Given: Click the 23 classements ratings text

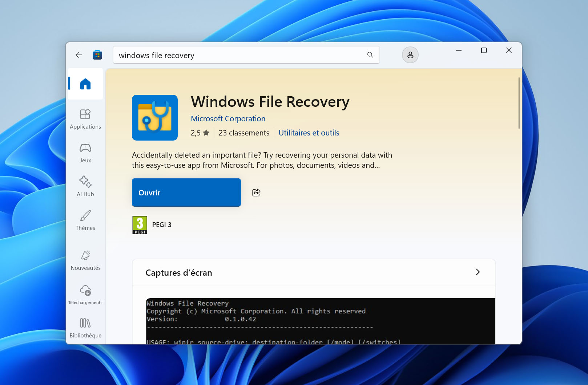Looking at the screenshot, I should coord(244,133).
